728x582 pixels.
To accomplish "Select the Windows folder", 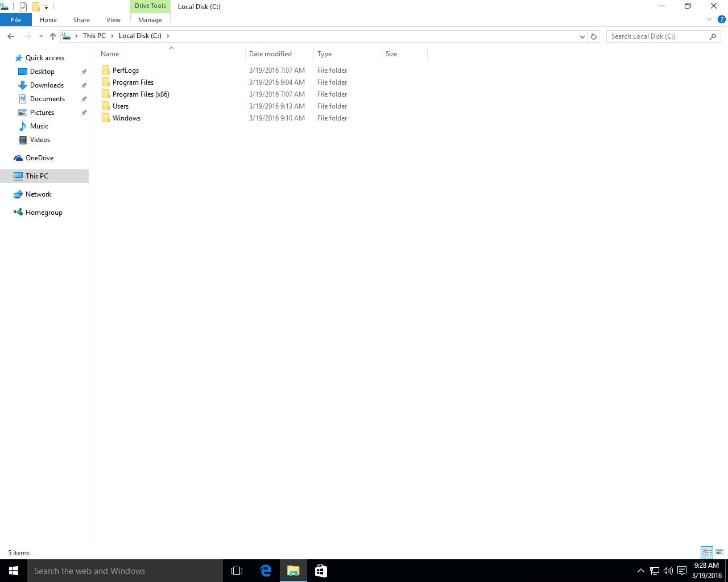I will tap(126, 118).
